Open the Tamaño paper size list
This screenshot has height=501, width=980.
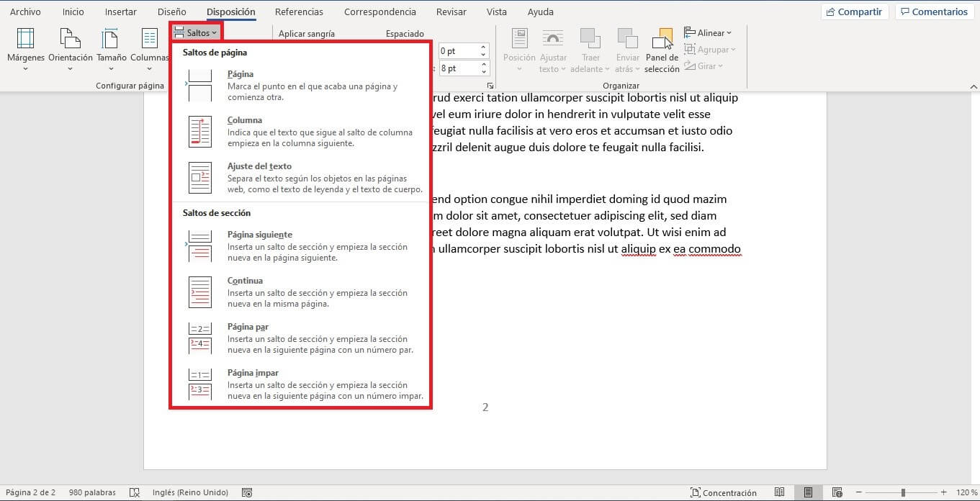coord(111,49)
